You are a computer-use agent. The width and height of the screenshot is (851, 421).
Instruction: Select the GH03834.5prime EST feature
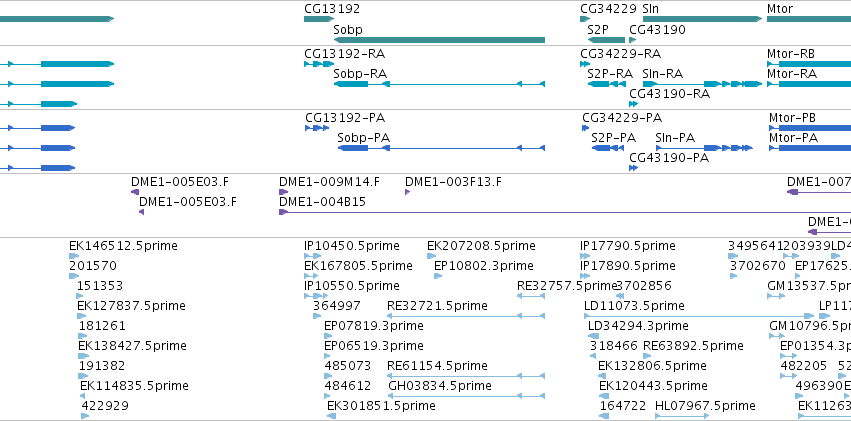click(x=465, y=396)
